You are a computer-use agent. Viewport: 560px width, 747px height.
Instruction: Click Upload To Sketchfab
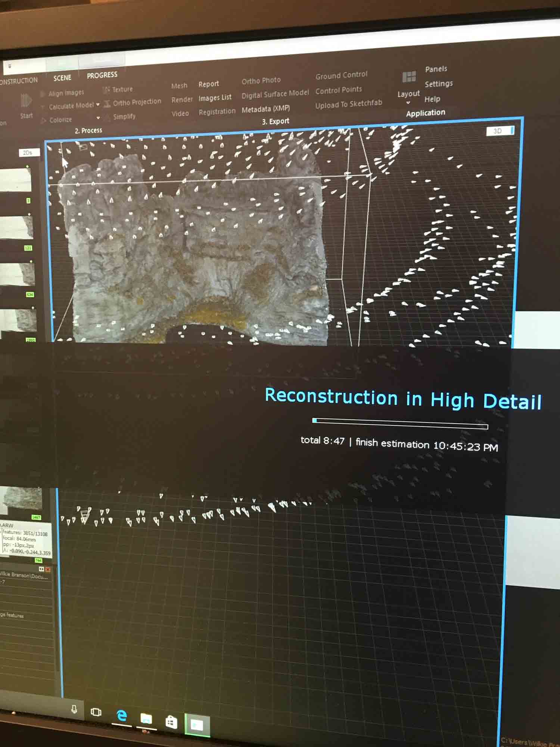(349, 104)
